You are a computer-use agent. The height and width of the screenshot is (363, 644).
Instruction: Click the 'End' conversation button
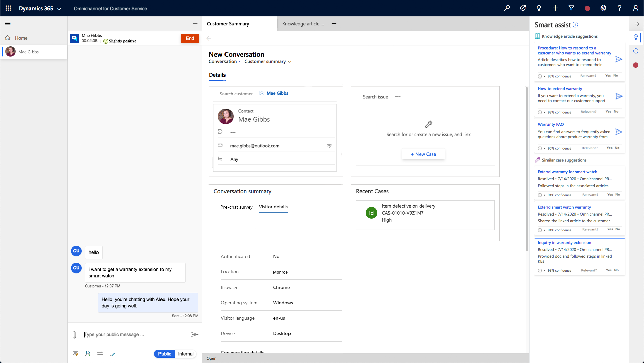189,38
